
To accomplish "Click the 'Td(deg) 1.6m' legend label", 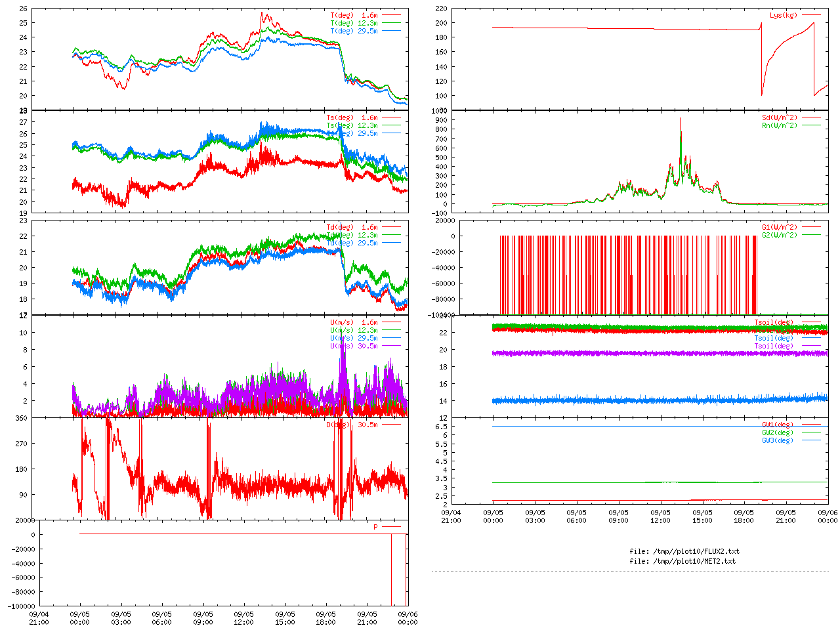I will tap(352, 228).
